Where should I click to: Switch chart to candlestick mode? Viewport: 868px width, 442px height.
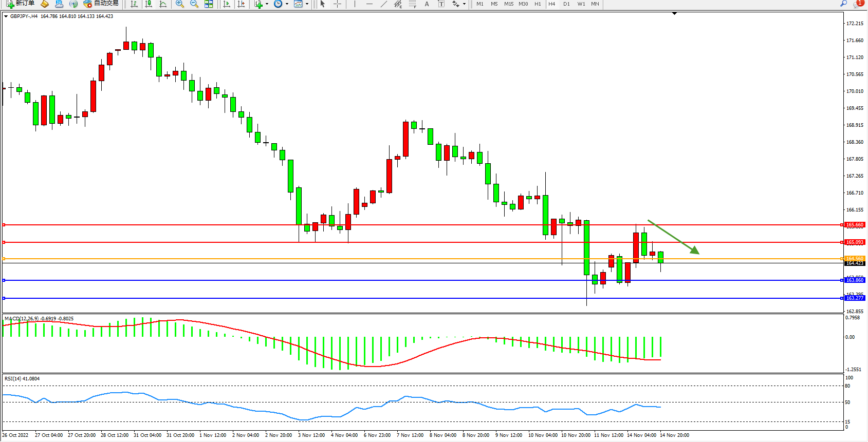coord(149,4)
